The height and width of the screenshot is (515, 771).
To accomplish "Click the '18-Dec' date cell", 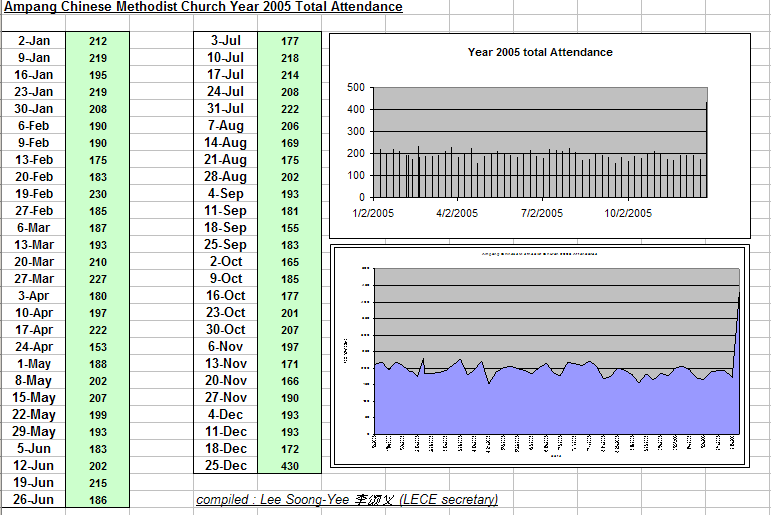I will pos(226,449).
